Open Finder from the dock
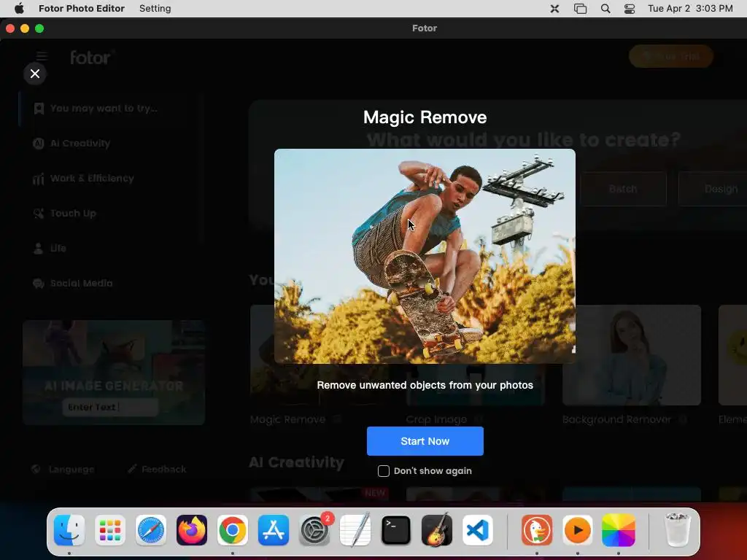Screen dimensions: 747x560 pyautogui.click(x=69, y=530)
